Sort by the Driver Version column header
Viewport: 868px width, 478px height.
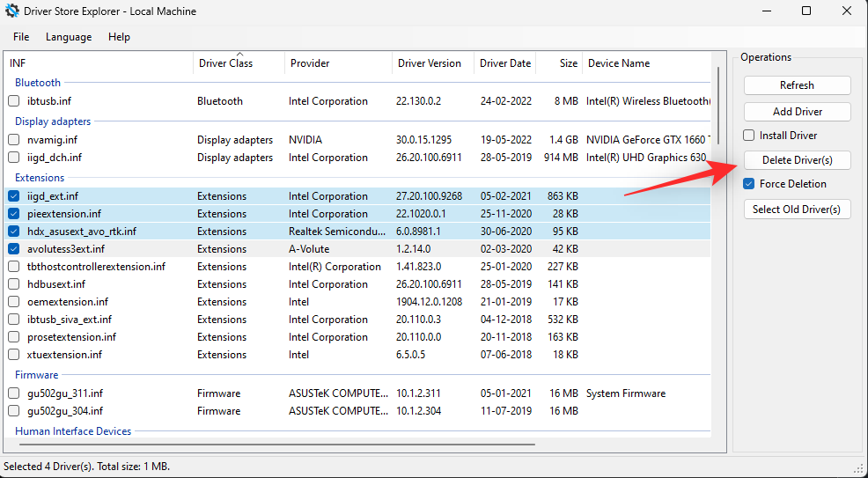click(433, 63)
